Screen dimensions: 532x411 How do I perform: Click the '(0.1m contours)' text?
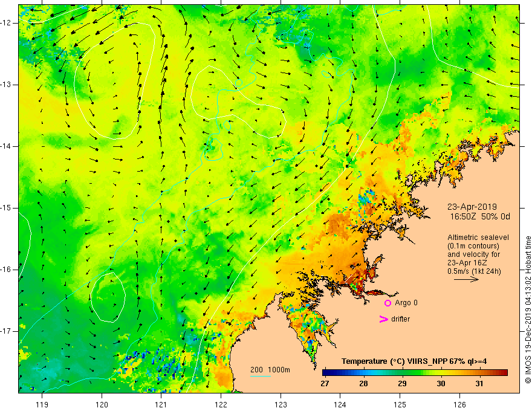click(473, 246)
